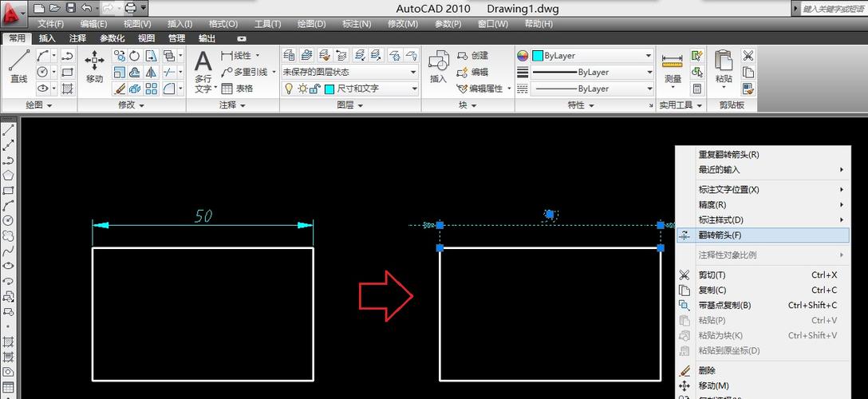868x399 pixels.
Task: Select 带基点复制(B) in context menu
Action: 763,306
